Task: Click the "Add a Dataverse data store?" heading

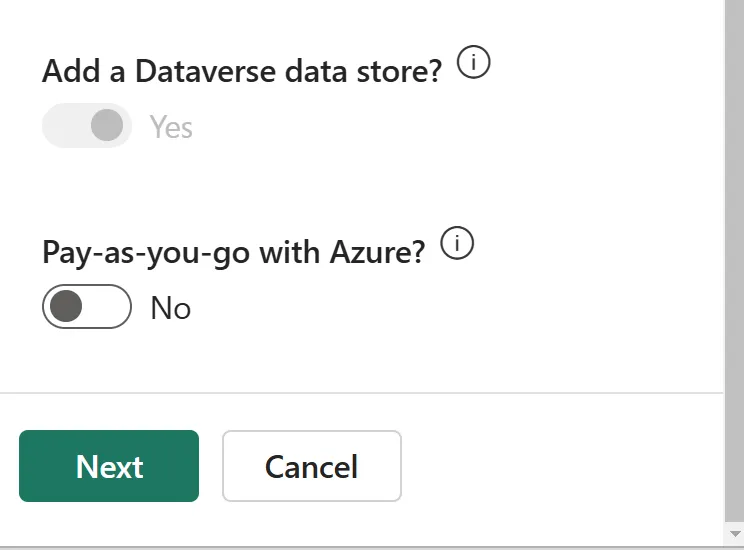Action: [x=242, y=72]
